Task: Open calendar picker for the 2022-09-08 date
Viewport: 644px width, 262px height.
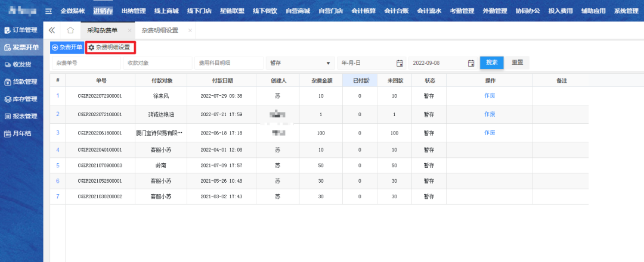Action: (471, 63)
